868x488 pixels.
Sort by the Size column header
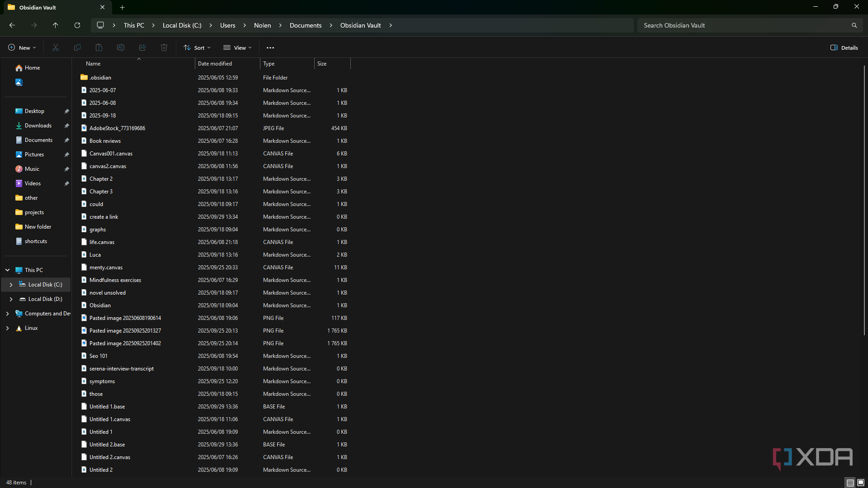tap(332, 64)
